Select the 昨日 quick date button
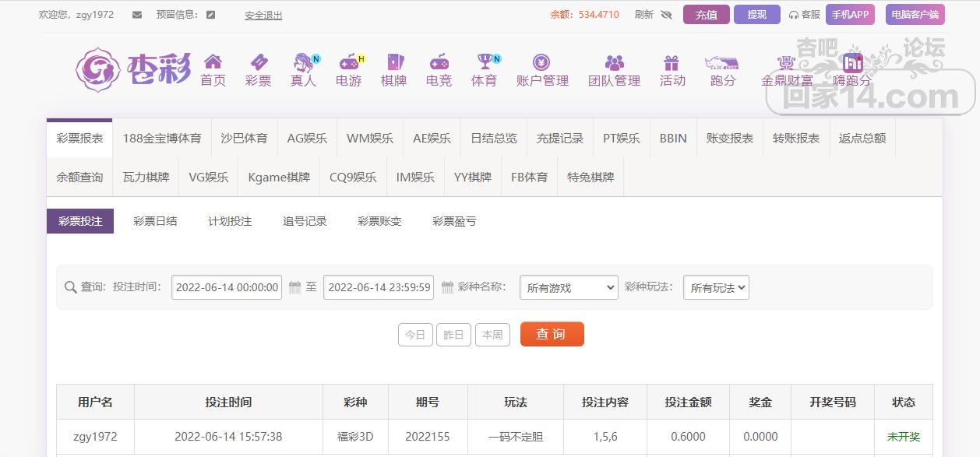Screen dimensions: 980x457 point(453,335)
